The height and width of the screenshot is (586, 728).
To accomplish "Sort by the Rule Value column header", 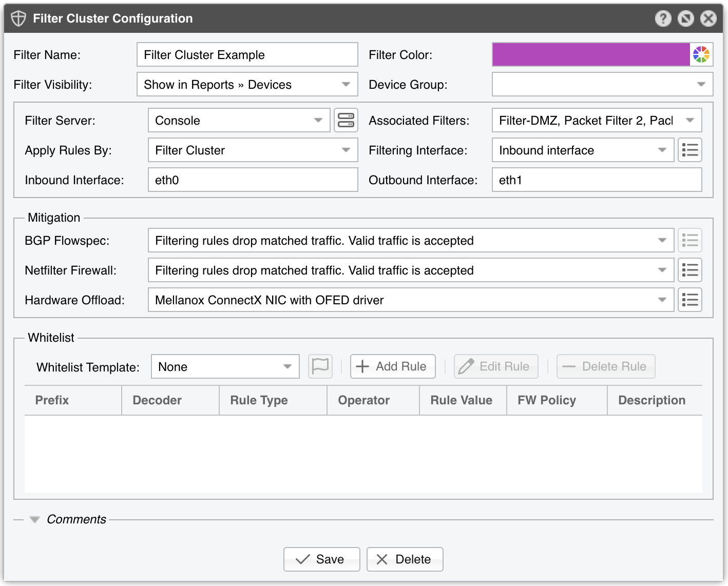I will click(x=463, y=400).
